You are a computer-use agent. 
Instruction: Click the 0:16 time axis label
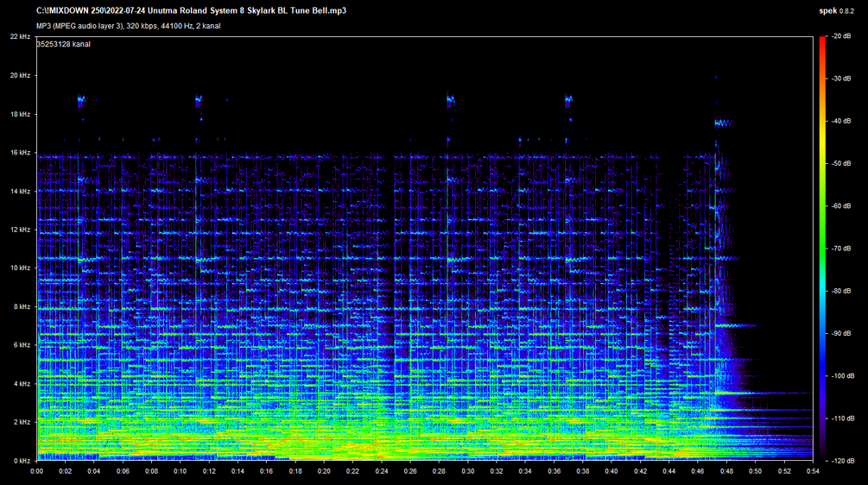(266, 471)
